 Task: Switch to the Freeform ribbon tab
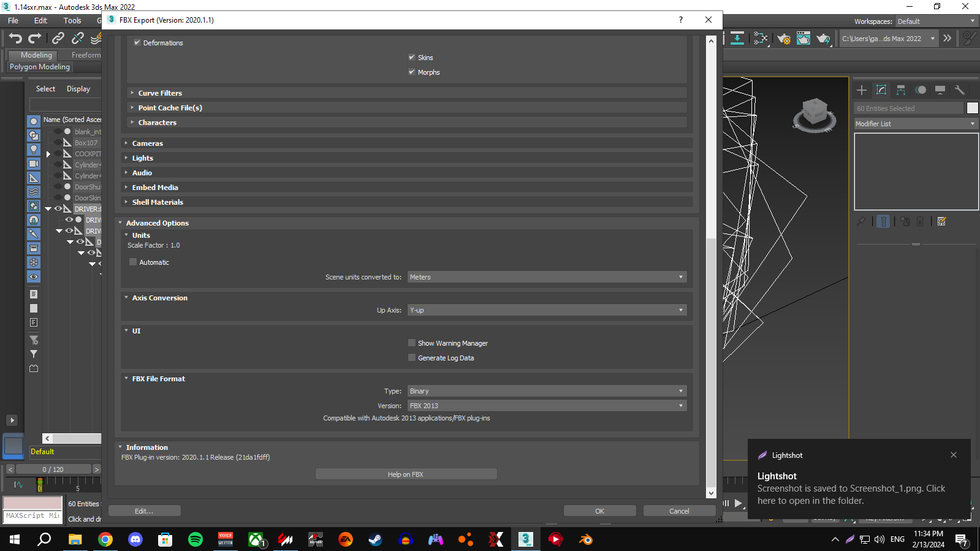coord(86,55)
